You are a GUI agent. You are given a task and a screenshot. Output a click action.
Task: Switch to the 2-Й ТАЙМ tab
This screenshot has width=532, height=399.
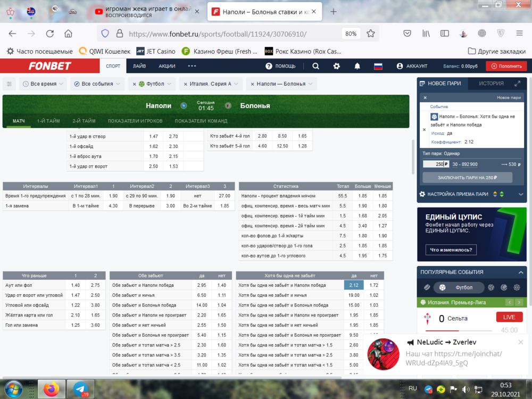[x=84, y=121]
